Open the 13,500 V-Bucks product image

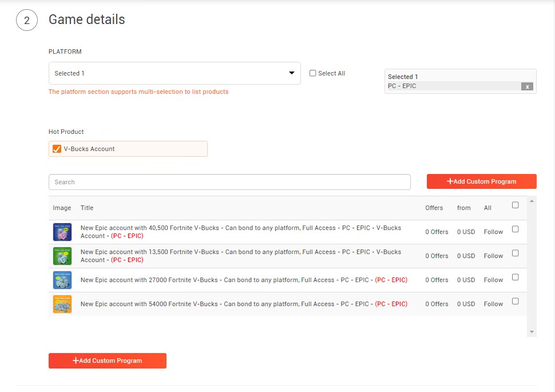62,256
